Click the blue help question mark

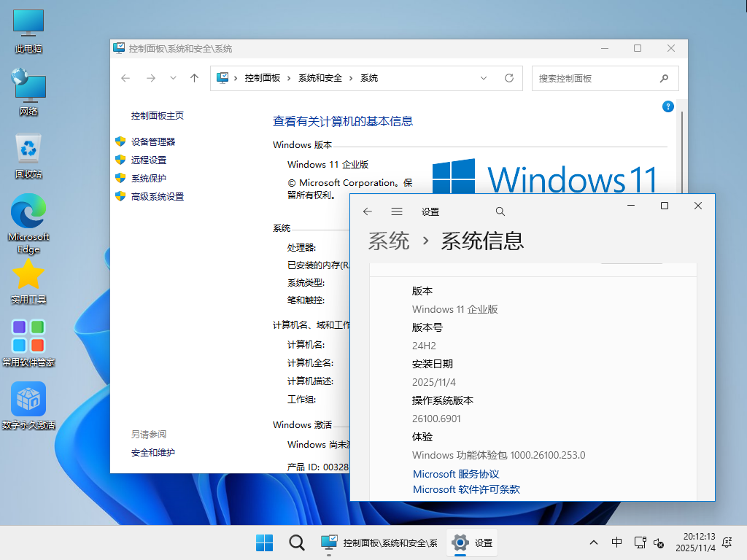point(667,106)
